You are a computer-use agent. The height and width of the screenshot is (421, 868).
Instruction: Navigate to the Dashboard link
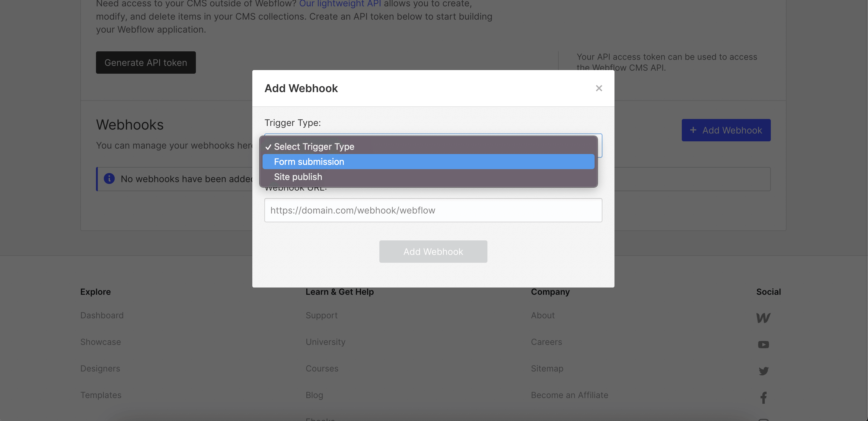click(102, 315)
